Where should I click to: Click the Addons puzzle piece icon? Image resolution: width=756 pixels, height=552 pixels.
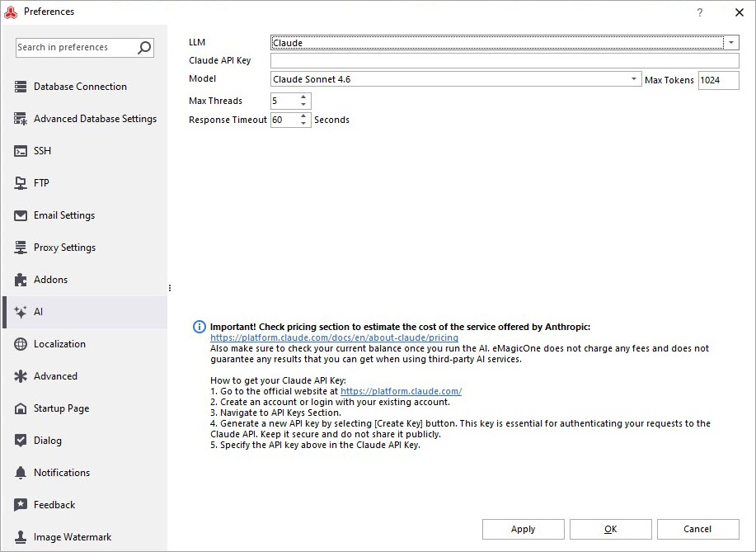click(x=21, y=280)
